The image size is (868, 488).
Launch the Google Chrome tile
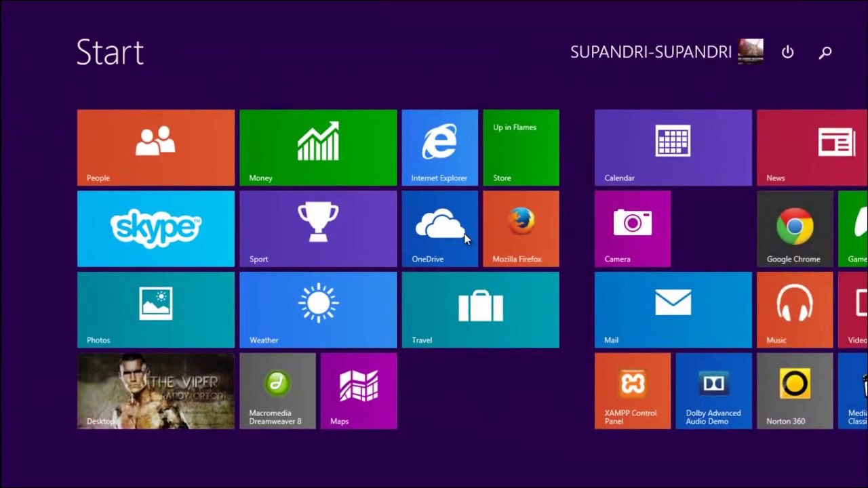click(x=795, y=228)
